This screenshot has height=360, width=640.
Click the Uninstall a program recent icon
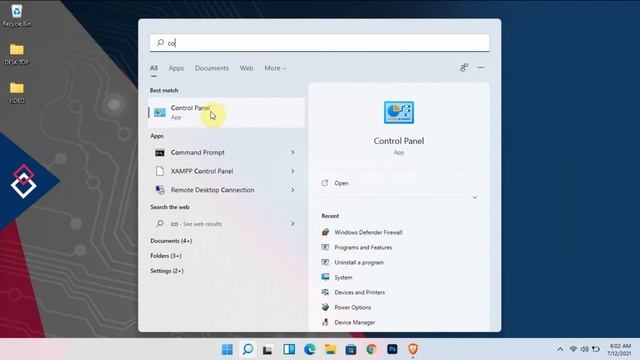pos(325,262)
